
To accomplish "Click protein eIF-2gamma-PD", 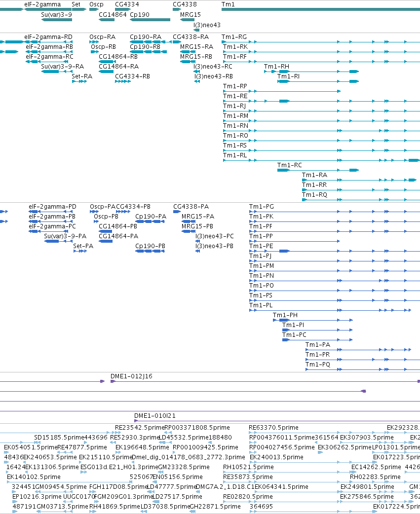I will pos(52,207).
